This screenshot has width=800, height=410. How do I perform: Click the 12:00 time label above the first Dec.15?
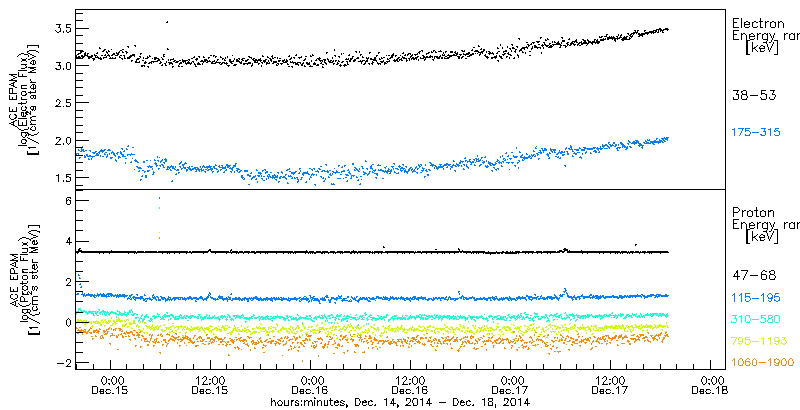tap(210, 381)
